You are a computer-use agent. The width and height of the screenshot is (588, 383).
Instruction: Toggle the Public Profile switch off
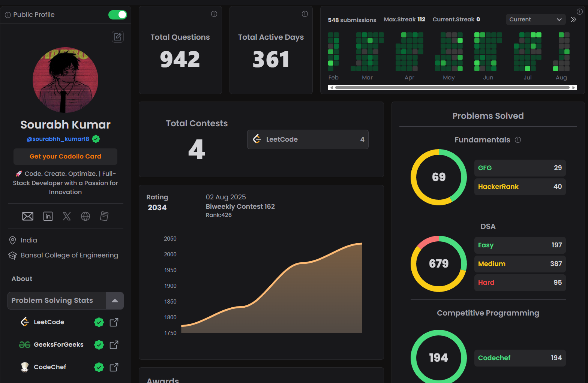click(x=118, y=15)
